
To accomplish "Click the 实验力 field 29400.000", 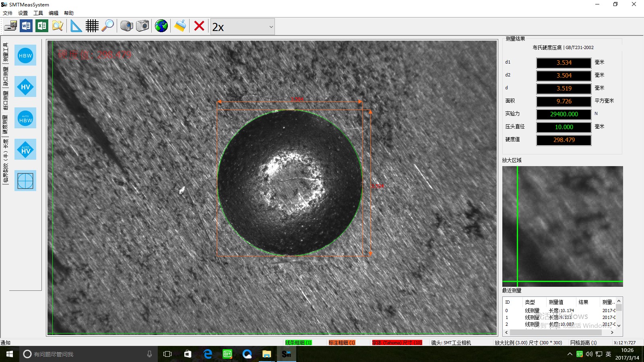I will coord(564,114).
